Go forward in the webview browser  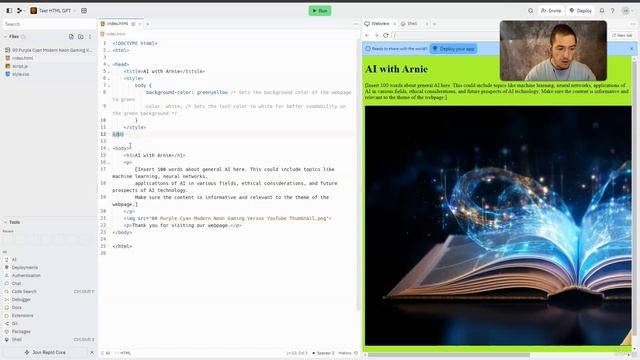(x=376, y=36)
